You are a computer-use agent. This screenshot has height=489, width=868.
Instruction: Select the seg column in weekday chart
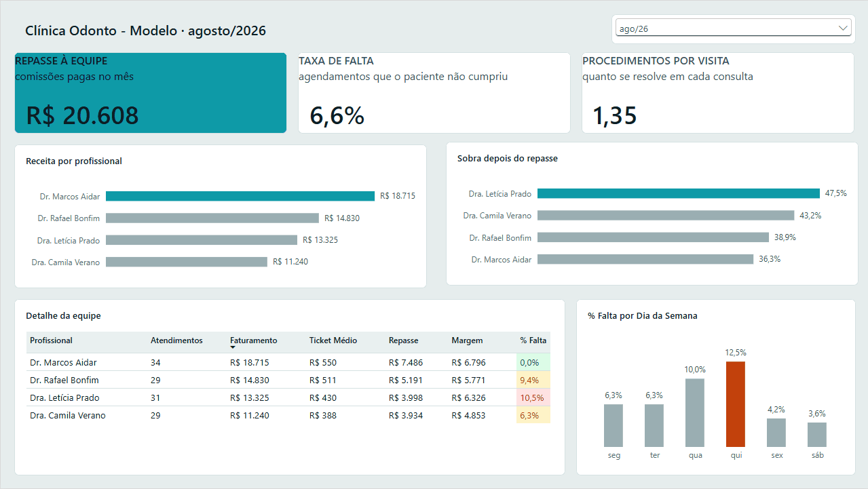click(x=614, y=425)
